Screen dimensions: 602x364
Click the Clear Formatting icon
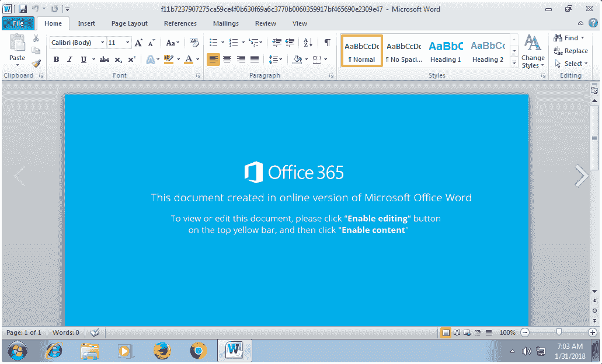(194, 43)
